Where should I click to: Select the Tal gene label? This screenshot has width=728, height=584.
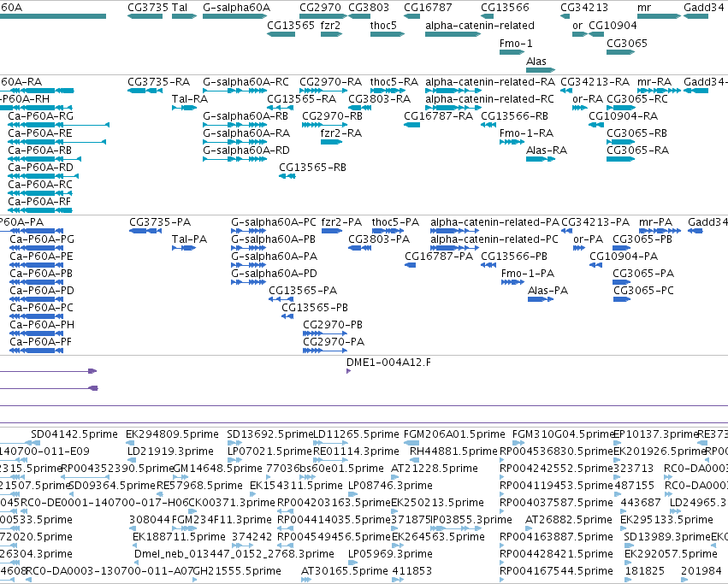point(180,8)
